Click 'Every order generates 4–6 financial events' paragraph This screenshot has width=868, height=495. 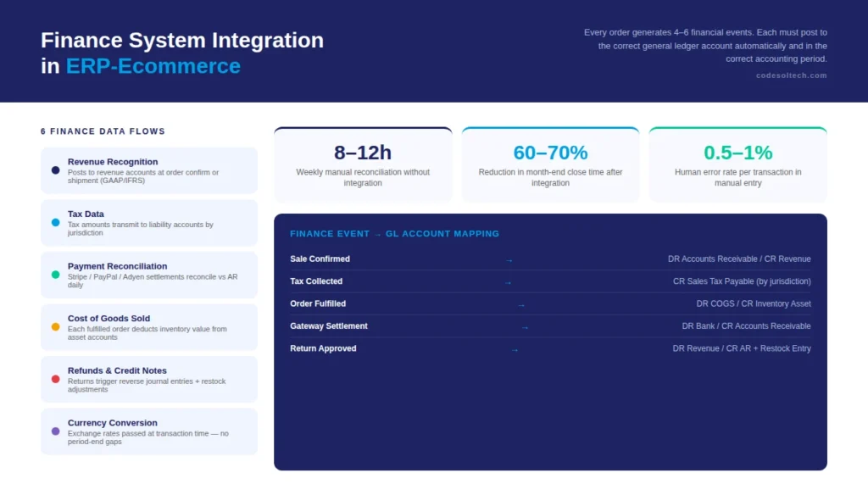click(x=706, y=46)
